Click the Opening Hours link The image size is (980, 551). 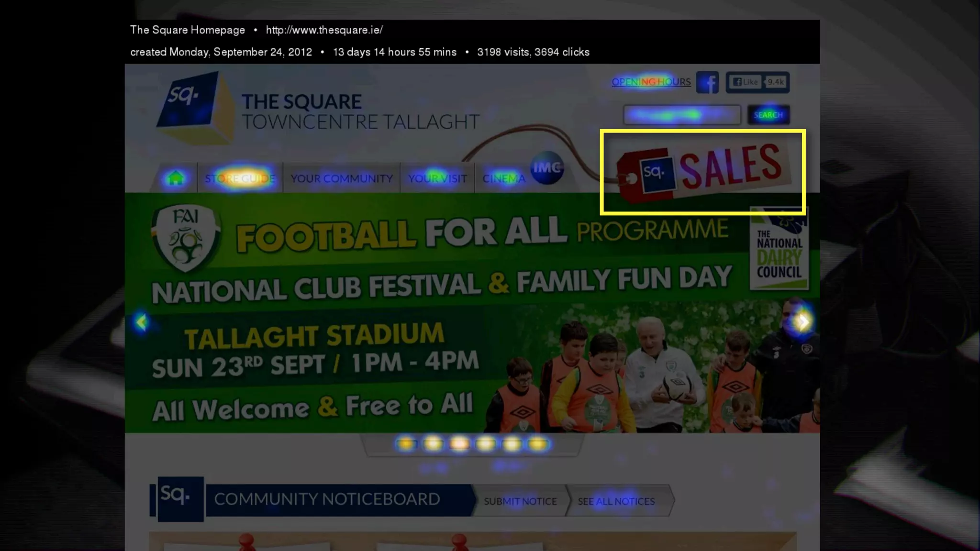651,82
